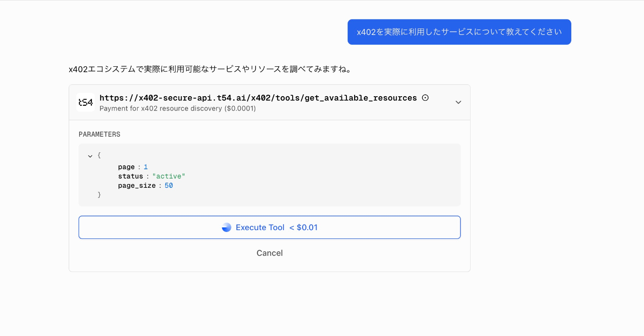
Task: Click the circle-dot icon beside the tool URL
Action: [x=425, y=98]
